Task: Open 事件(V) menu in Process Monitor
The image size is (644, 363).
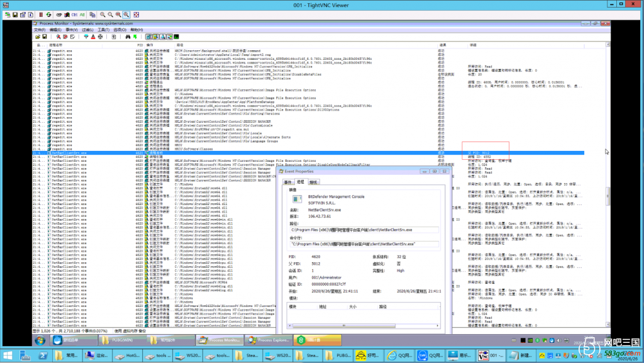Action: click(x=72, y=30)
